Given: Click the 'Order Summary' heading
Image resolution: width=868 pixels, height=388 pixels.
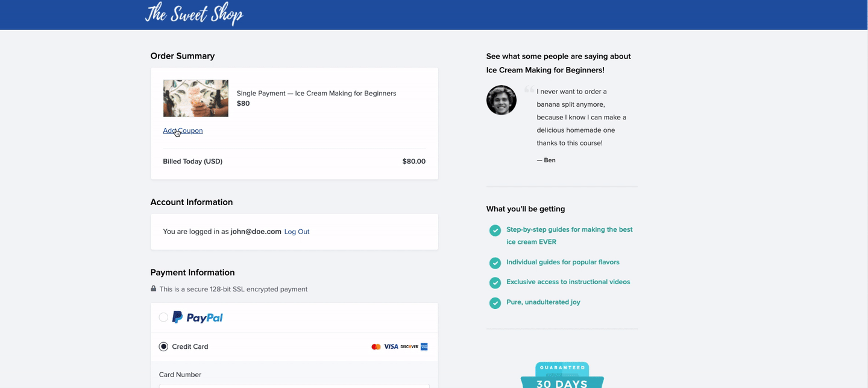Looking at the screenshot, I should [x=183, y=56].
